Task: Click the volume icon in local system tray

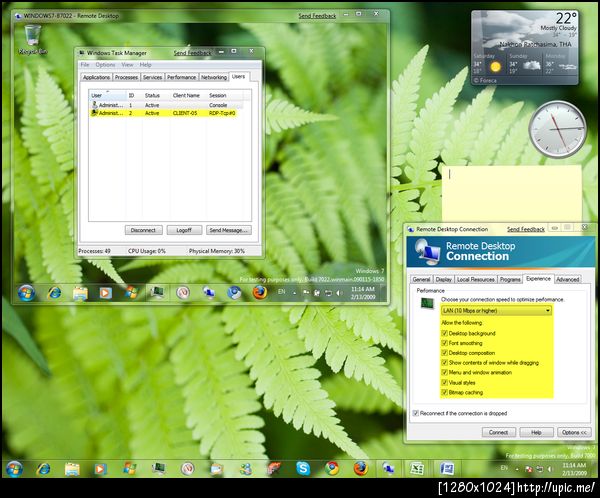Action: pos(550,469)
